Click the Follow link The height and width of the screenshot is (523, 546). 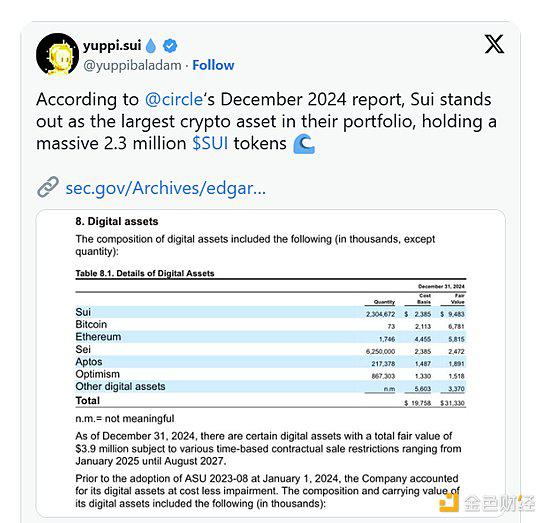coord(213,65)
